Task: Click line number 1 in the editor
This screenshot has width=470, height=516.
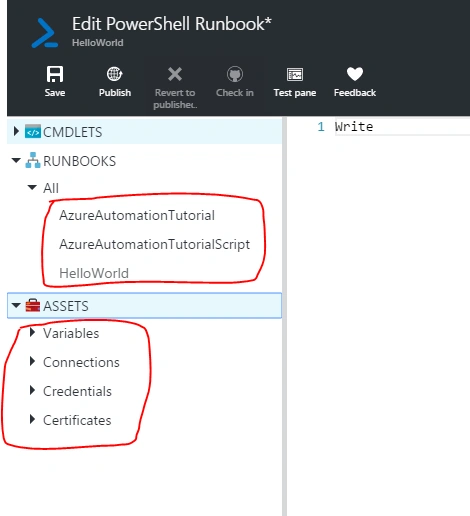Action: (321, 127)
